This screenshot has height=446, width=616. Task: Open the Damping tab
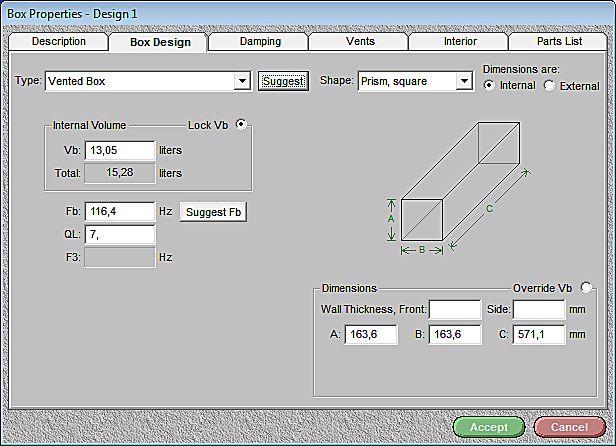260,42
